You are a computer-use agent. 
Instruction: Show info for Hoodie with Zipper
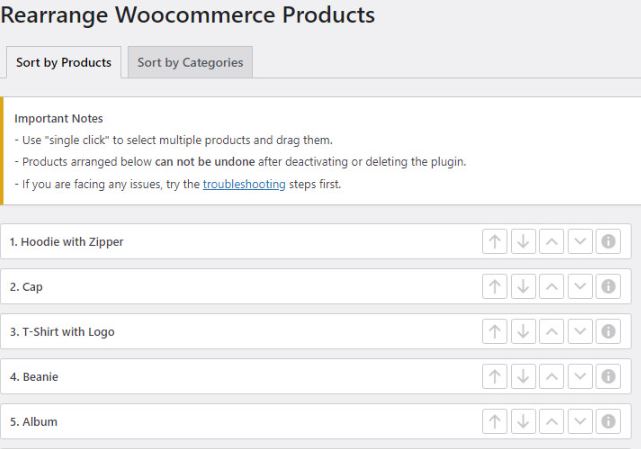click(608, 242)
